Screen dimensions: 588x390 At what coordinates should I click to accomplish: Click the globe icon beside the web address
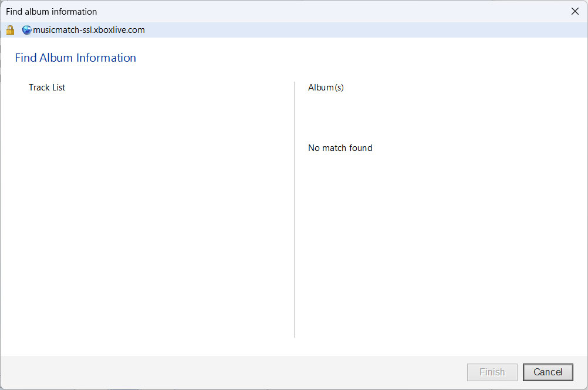tap(26, 29)
